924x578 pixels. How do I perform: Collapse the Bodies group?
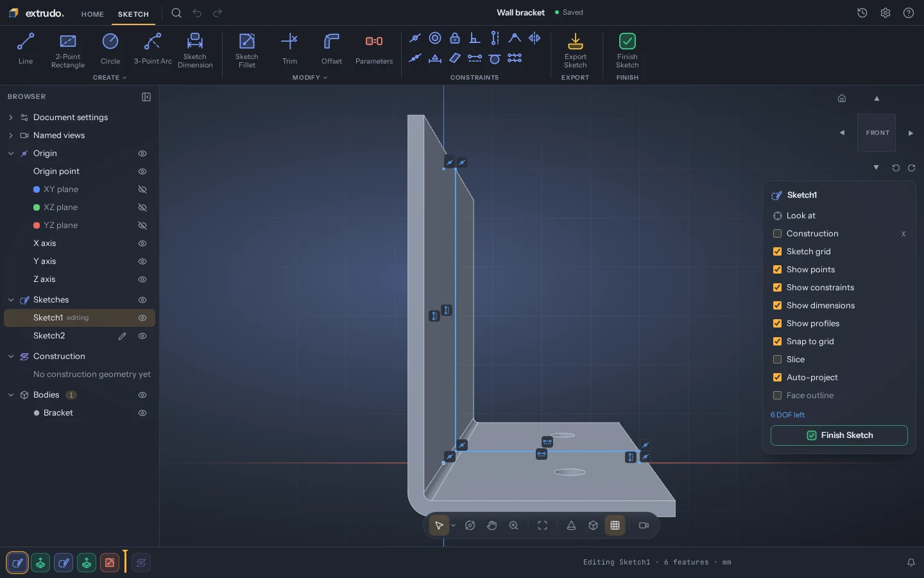(x=11, y=395)
